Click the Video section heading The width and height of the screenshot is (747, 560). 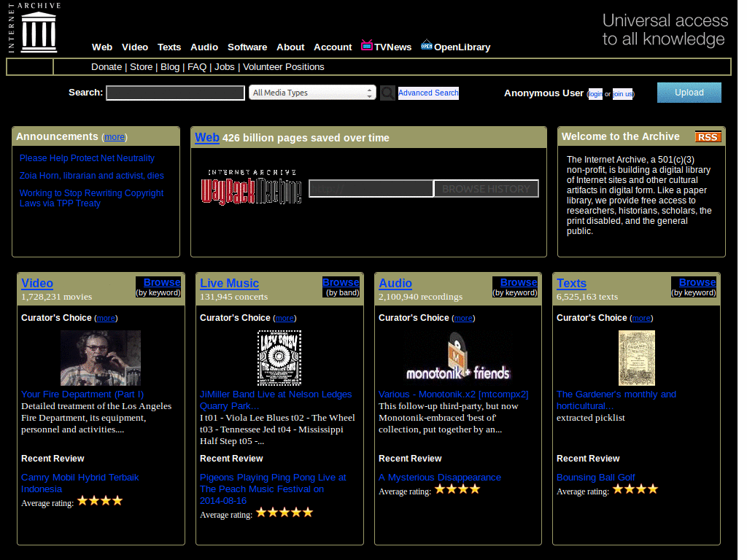pyautogui.click(x=37, y=284)
